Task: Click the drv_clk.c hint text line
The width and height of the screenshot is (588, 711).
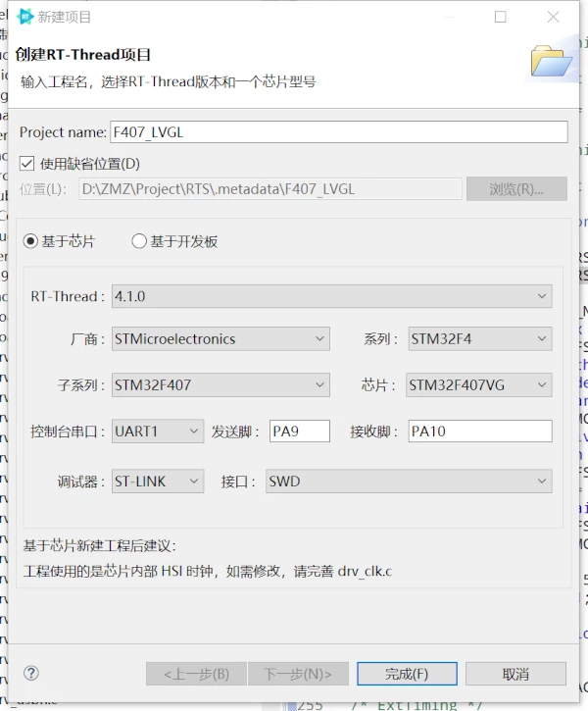Action: (x=208, y=571)
